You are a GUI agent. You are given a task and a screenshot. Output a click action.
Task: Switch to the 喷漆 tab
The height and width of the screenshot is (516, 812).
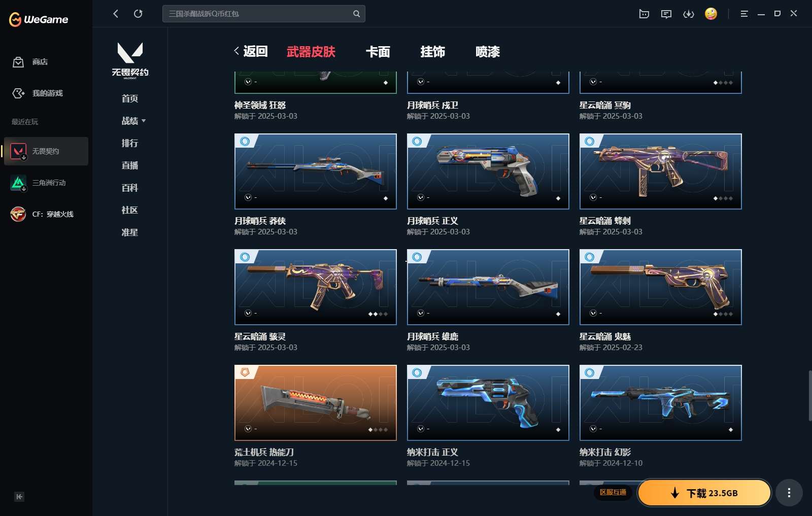click(488, 52)
